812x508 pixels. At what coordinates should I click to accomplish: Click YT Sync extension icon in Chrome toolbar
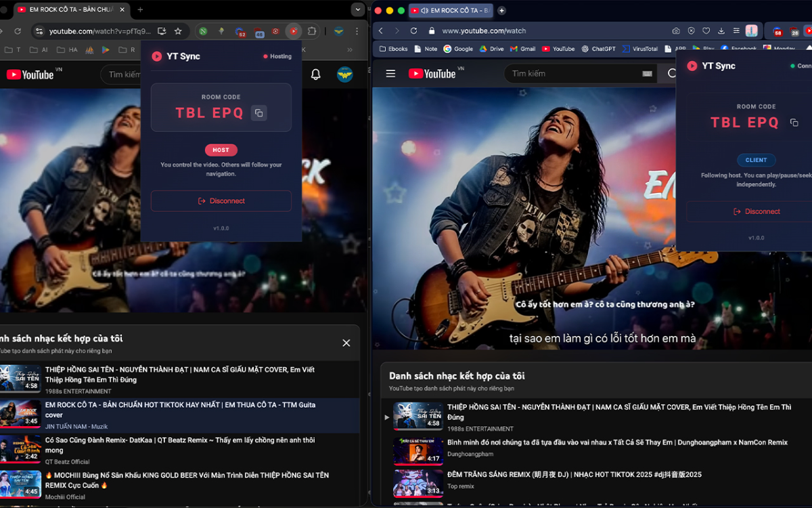[x=293, y=31]
